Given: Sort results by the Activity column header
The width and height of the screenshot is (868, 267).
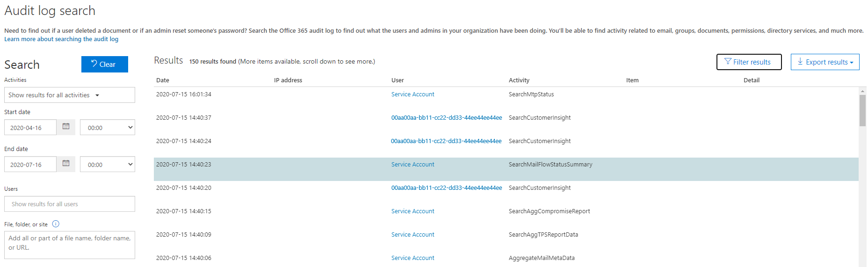Looking at the screenshot, I should [519, 80].
